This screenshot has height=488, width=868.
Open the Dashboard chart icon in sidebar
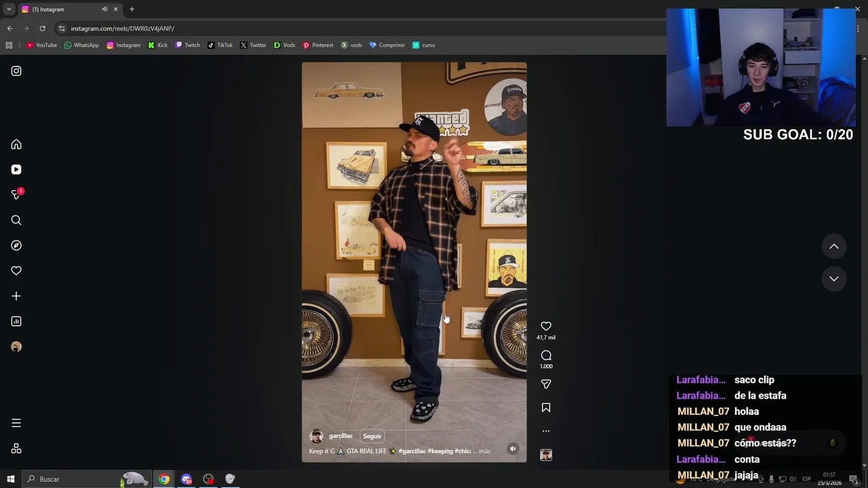(x=16, y=321)
